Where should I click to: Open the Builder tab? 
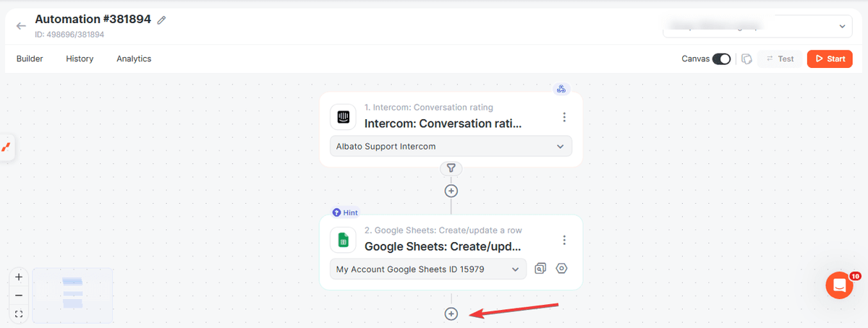tap(30, 59)
